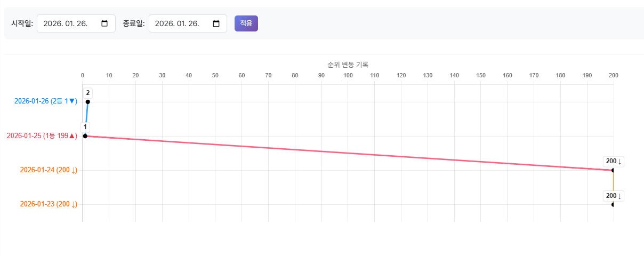Open the 시작일 calendar picker icon
The height and width of the screenshot is (256, 644).
tap(104, 23)
